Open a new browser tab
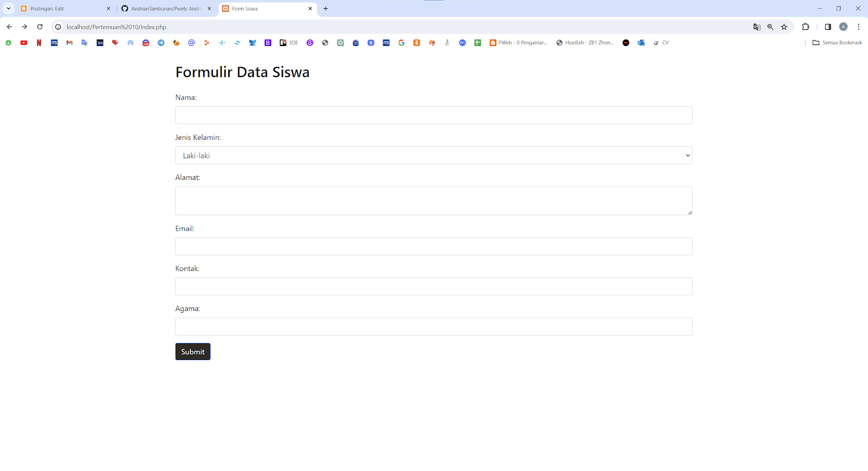 pyautogui.click(x=325, y=9)
